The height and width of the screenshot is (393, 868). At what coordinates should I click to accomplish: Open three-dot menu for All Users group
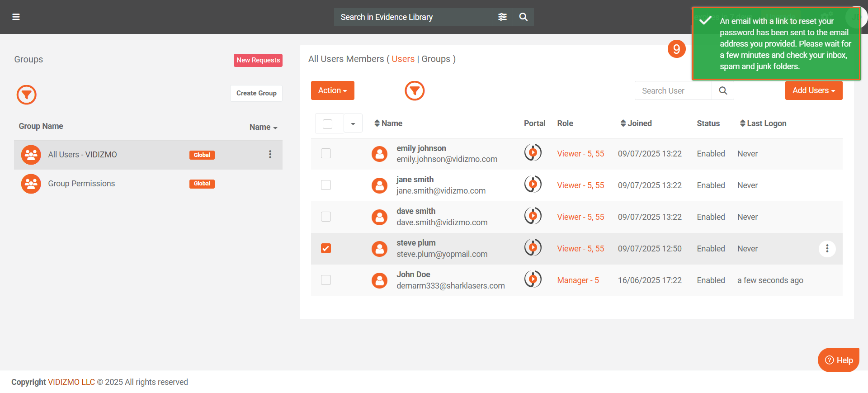click(270, 155)
